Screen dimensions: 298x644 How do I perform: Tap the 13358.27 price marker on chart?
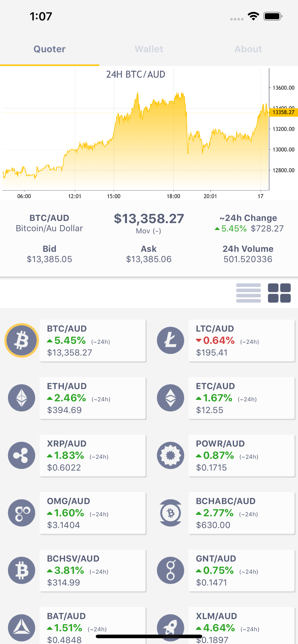[x=283, y=112]
